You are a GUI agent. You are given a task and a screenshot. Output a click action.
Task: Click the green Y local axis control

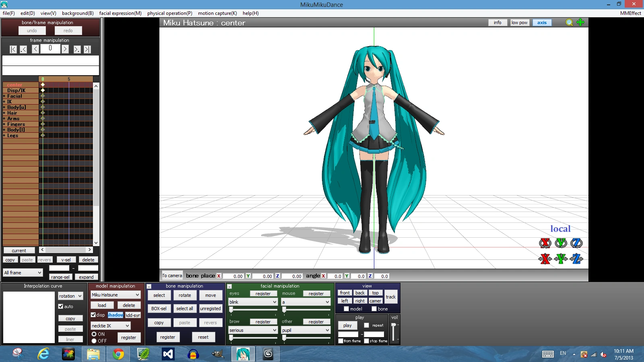click(x=561, y=243)
